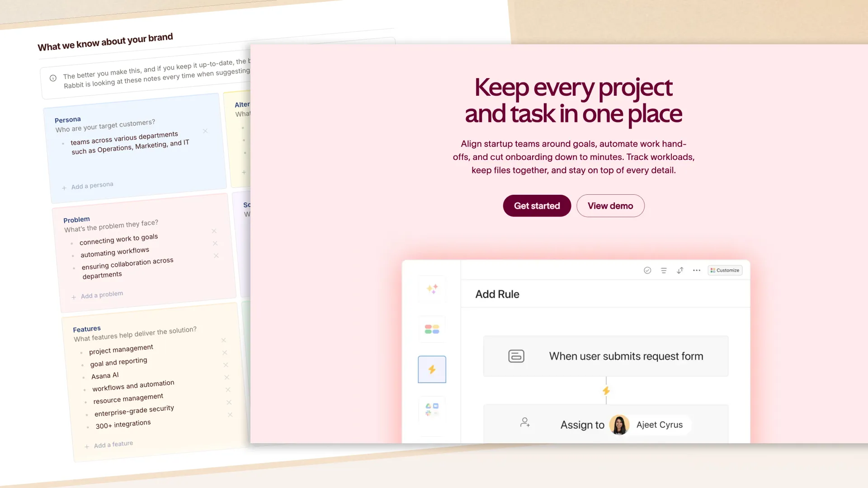Image resolution: width=868 pixels, height=488 pixels.
Task: Remove '300+ integrations' feature
Action: click(x=230, y=414)
